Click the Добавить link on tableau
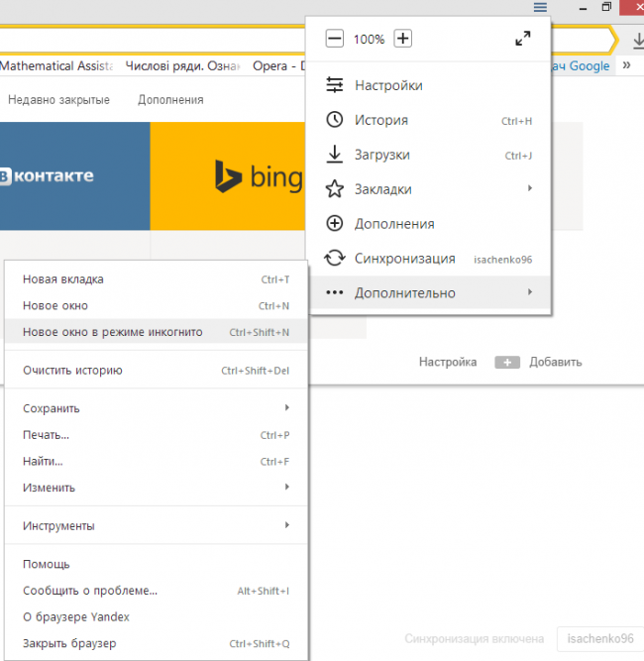 point(556,362)
